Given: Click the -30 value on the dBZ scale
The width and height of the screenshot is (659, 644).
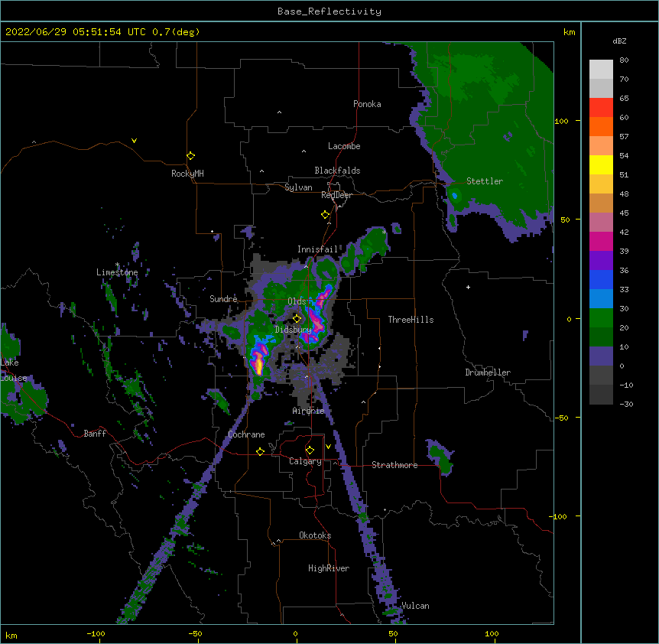Looking at the screenshot, I should (626, 404).
